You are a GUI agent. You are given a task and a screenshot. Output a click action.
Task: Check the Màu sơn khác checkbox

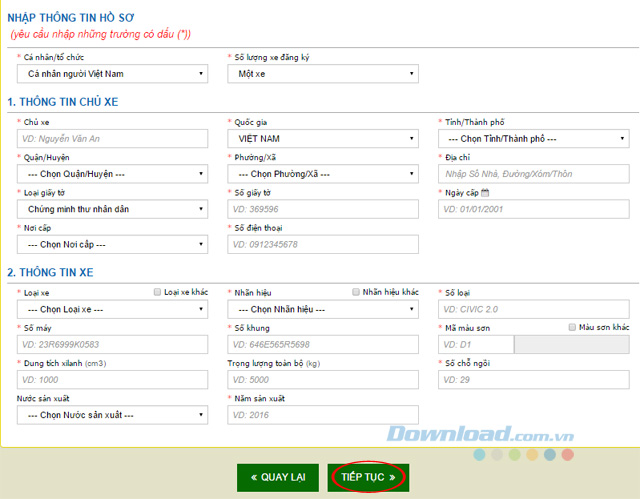571,327
